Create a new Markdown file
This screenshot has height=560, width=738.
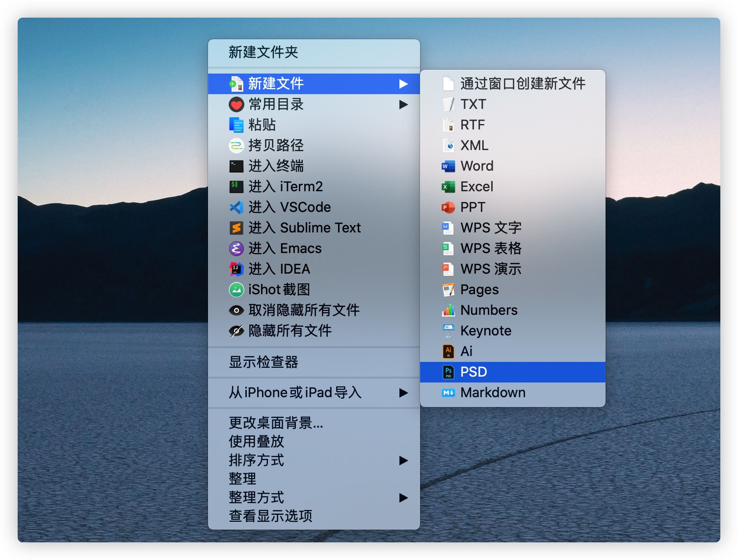click(x=492, y=392)
